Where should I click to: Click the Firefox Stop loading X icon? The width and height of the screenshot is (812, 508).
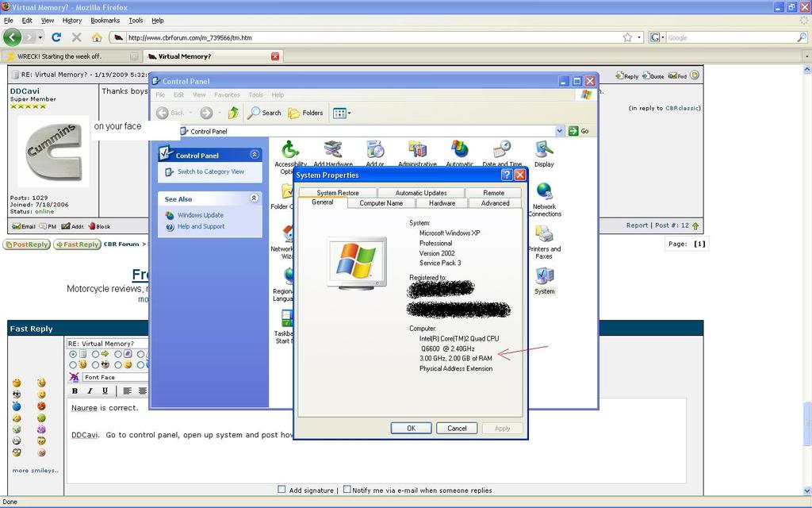point(77,37)
